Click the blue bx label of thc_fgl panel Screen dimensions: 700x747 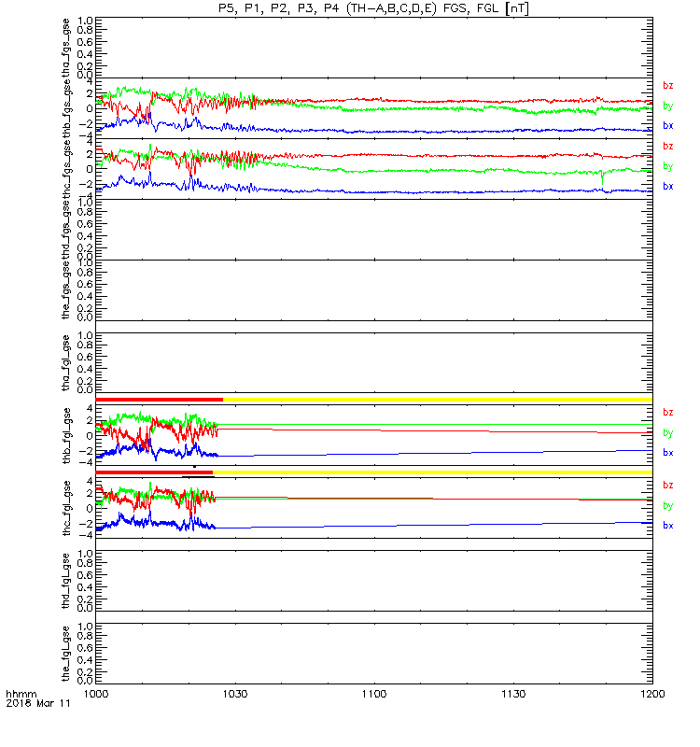(x=667, y=526)
